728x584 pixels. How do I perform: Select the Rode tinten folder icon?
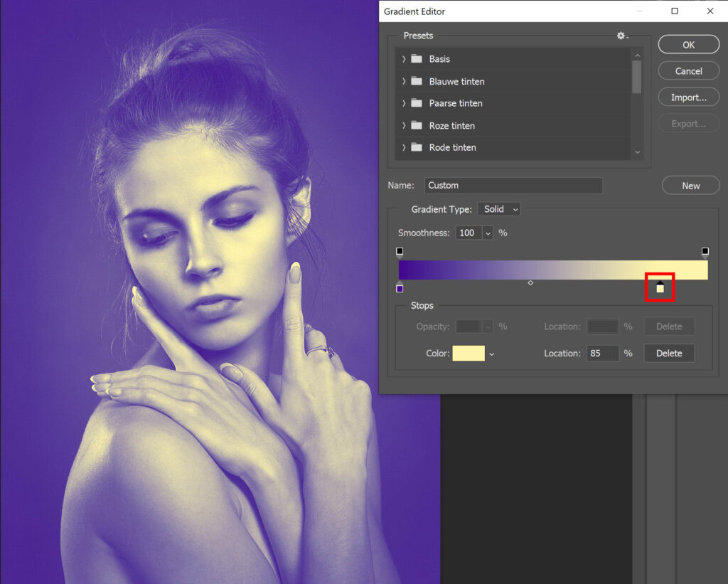pos(417,147)
